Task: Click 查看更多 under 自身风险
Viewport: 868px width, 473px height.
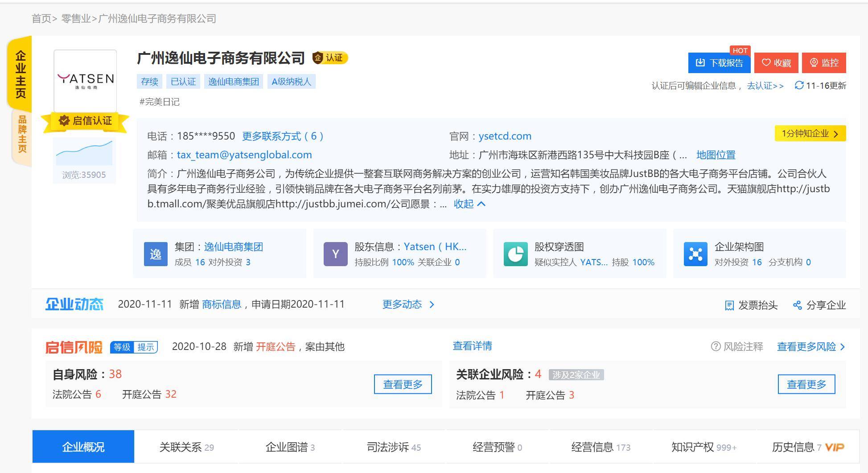Action: pos(403,384)
